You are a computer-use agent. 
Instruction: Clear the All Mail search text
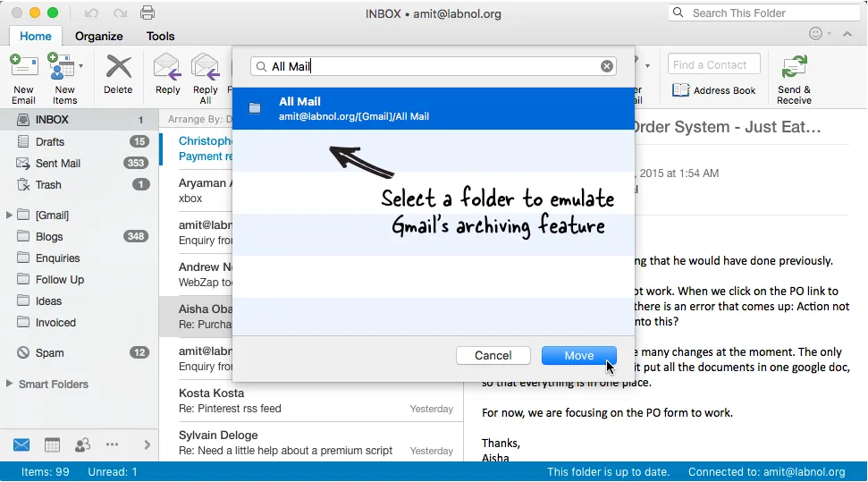(x=607, y=66)
